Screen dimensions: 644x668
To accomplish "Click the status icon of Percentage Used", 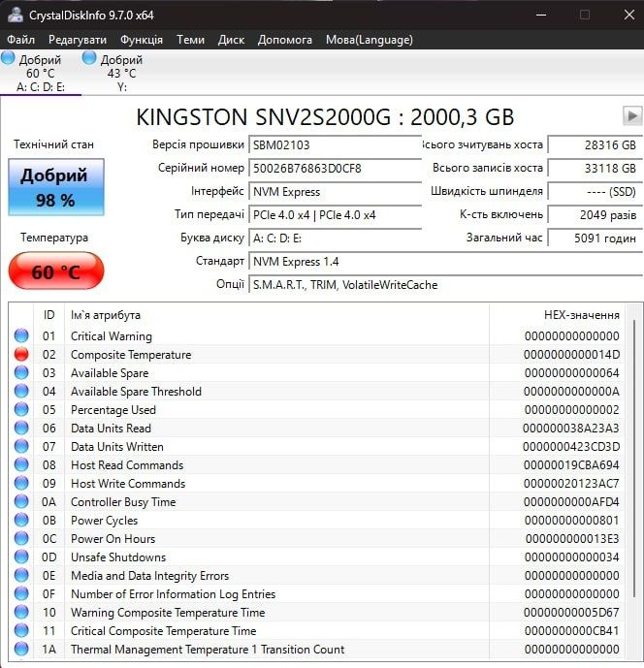I will 21,409.
